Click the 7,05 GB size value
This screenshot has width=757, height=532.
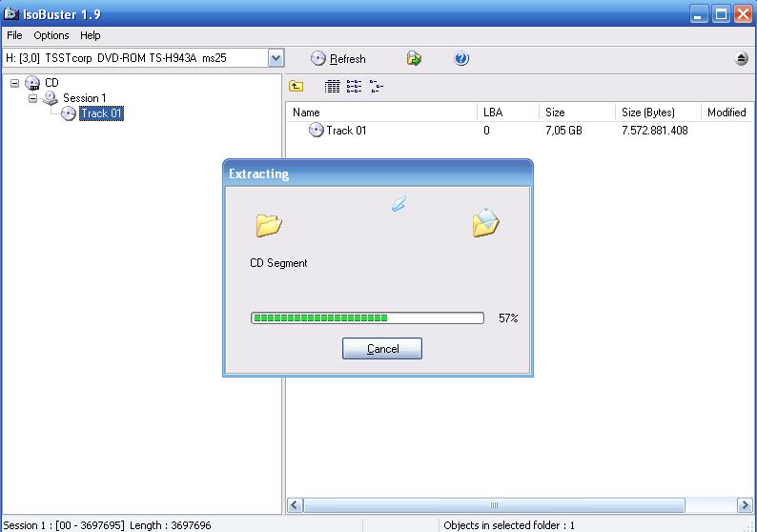click(x=563, y=131)
